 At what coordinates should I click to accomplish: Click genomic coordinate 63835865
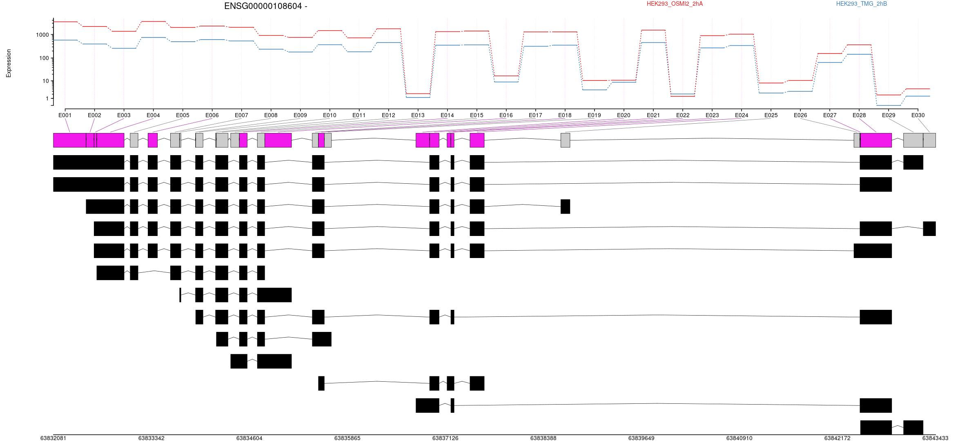347,438
